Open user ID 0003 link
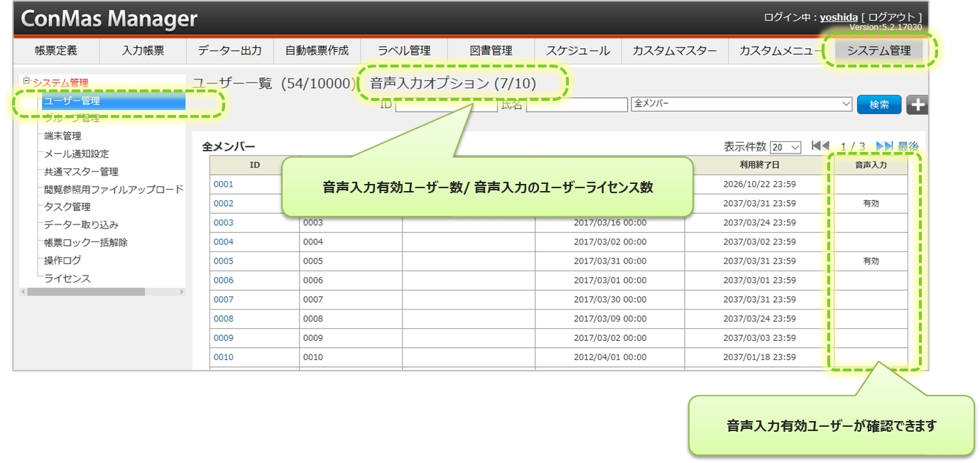 click(223, 222)
